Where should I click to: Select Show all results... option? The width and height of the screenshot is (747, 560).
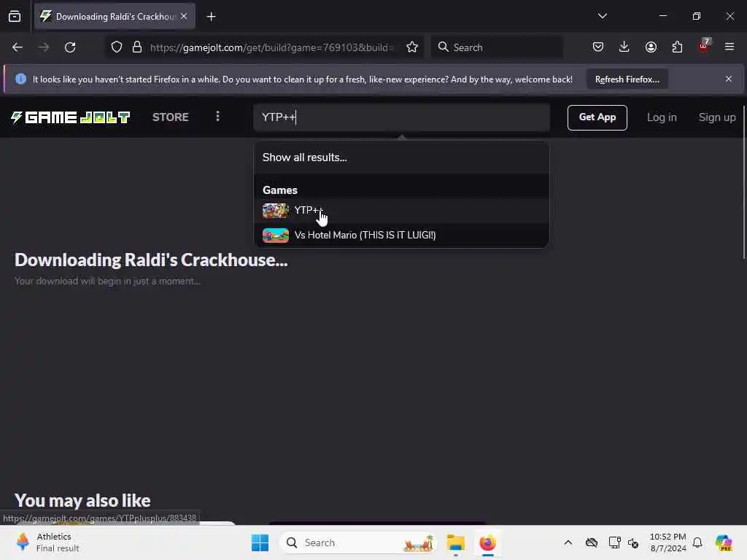[401, 157]
